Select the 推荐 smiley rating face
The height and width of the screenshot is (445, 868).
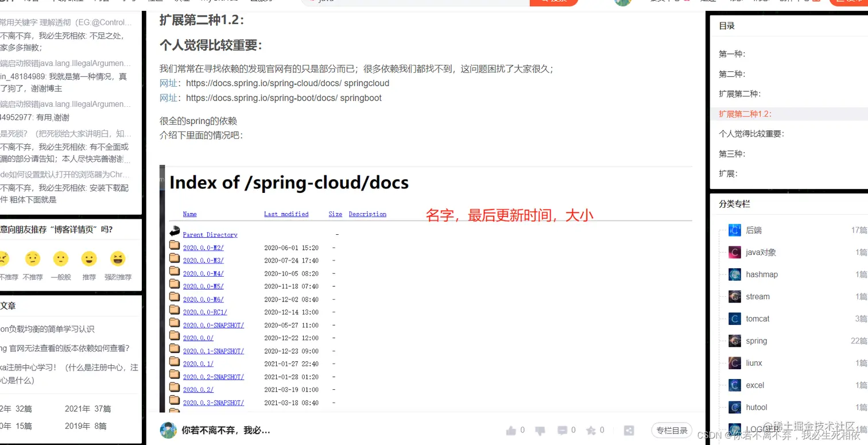click(x=89, y=258)
